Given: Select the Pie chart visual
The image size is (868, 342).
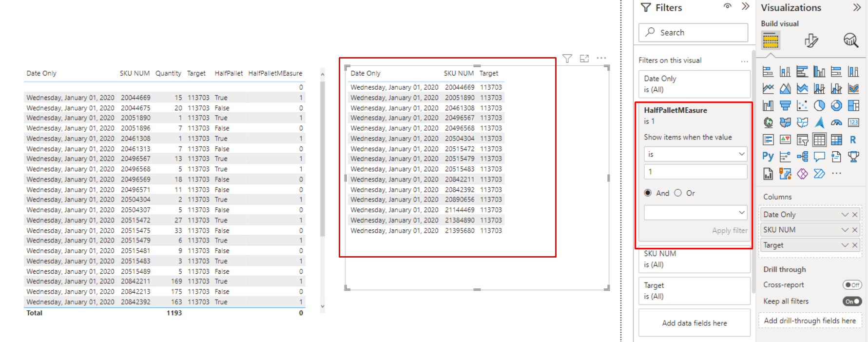Looking at the screenshot, I should (x=819, y=105).
